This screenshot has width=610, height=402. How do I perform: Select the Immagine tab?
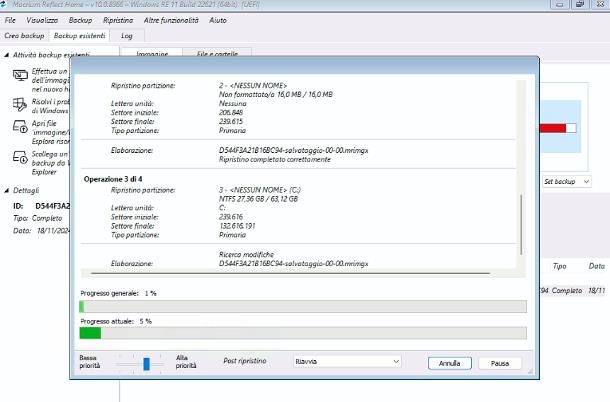(152, 54)
